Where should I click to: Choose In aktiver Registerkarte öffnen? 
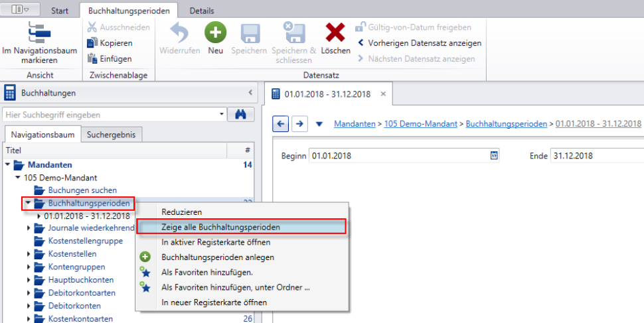(242, 242)
